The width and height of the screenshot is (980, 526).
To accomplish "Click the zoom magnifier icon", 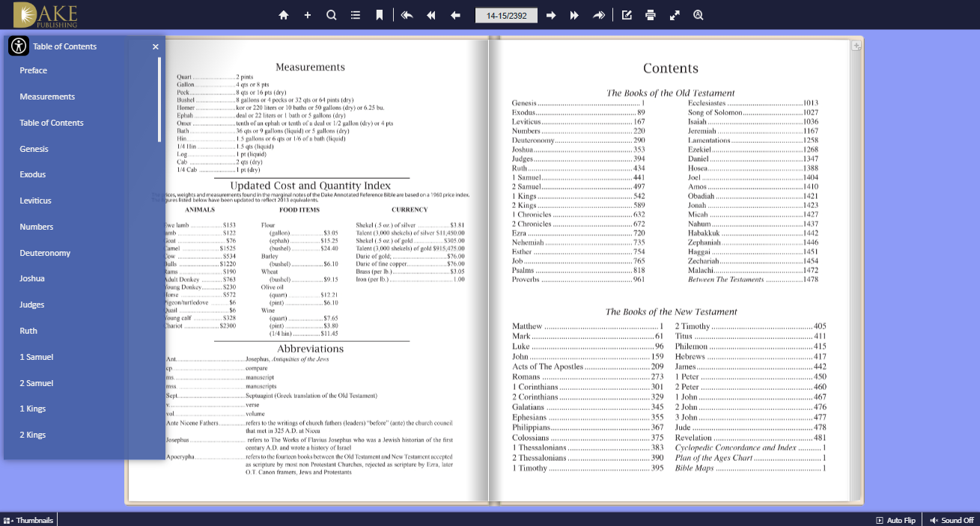I will (x=699, y=15).
